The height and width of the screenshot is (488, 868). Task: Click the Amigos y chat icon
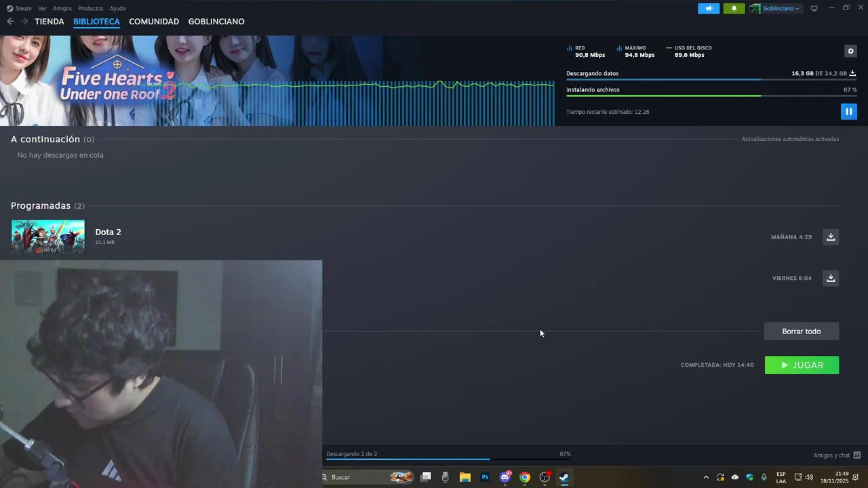(857, 455)
